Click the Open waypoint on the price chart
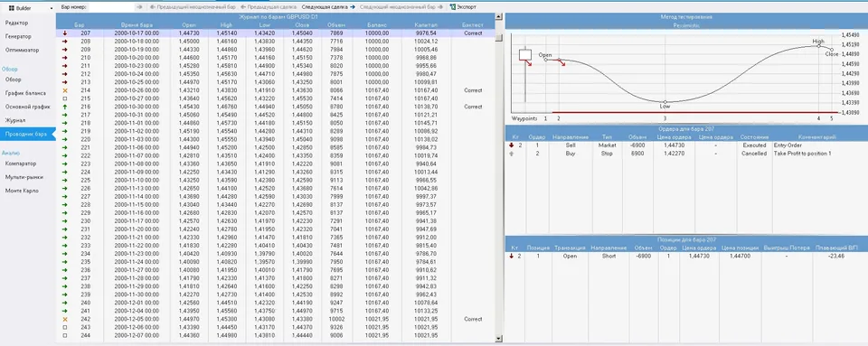 pyautogui.click(x=545, y=60)
